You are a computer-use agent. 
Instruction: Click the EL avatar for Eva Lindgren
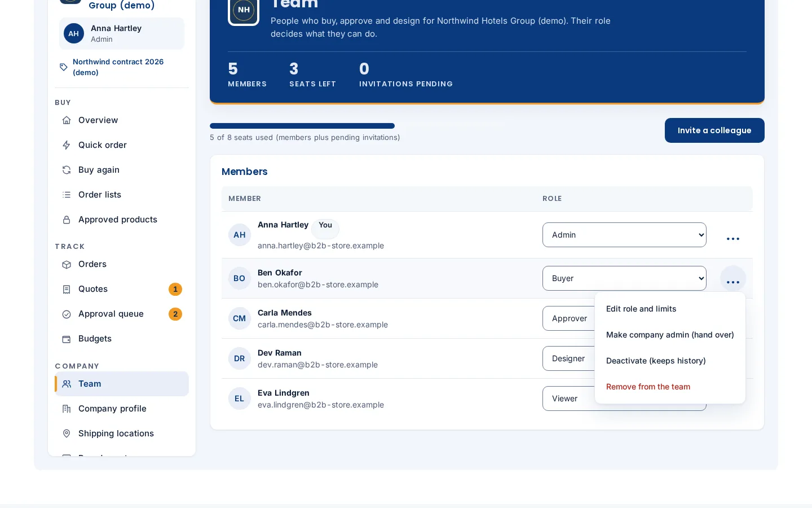point(240,398)
